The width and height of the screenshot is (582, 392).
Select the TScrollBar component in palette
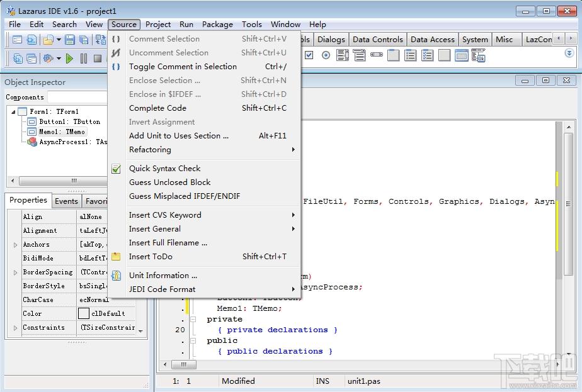[x=377, y=55]
